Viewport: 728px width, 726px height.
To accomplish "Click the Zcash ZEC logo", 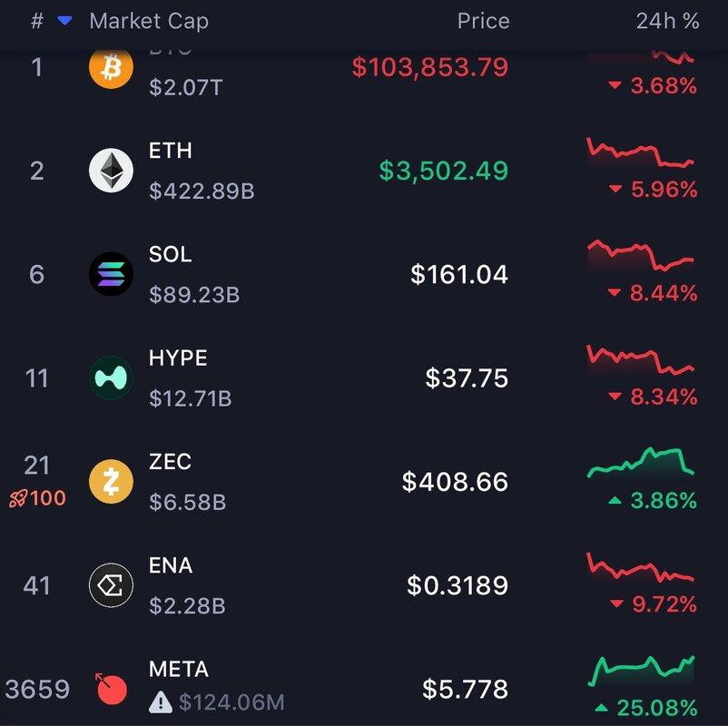I will [x=112, y=481].
